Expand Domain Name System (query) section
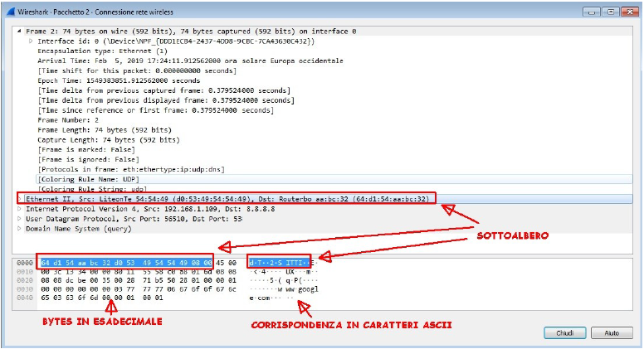This screenshot has height=349, width=644. tap(21, 228)
